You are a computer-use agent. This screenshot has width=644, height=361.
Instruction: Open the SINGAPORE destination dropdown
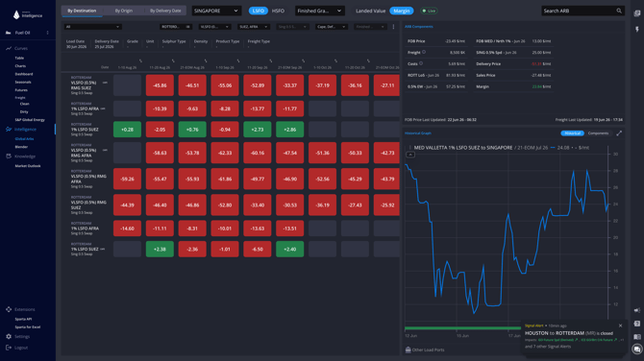(216, 11)
